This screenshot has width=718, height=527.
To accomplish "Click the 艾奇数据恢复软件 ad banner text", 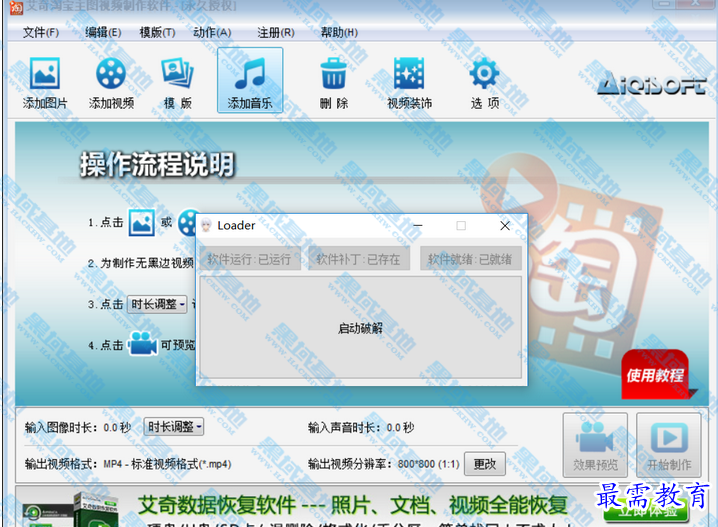I will (353, 505).
